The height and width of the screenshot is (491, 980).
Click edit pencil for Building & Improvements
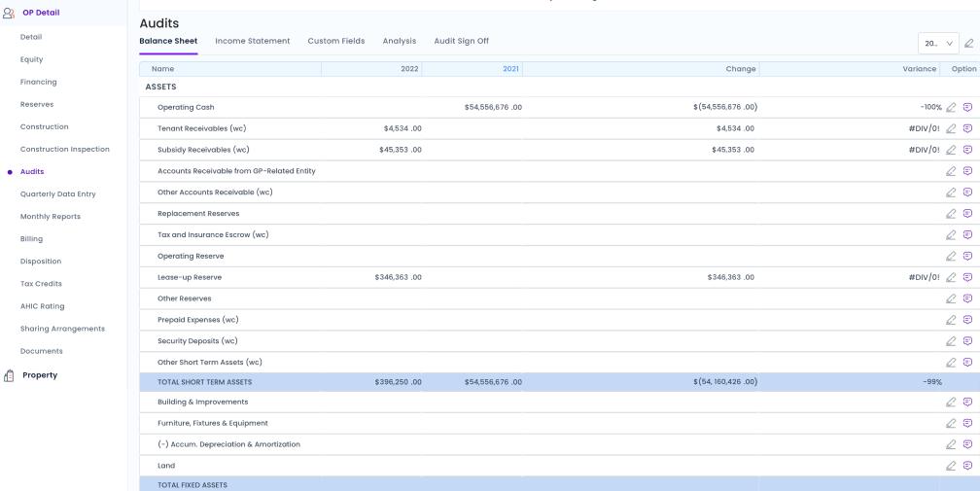(951, 402)
